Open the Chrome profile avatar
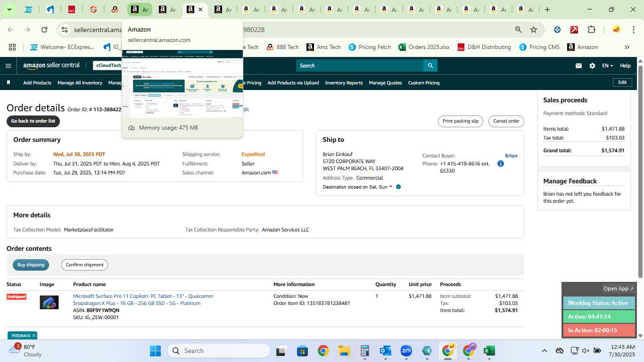644x362 pixels. coord(616,30)
